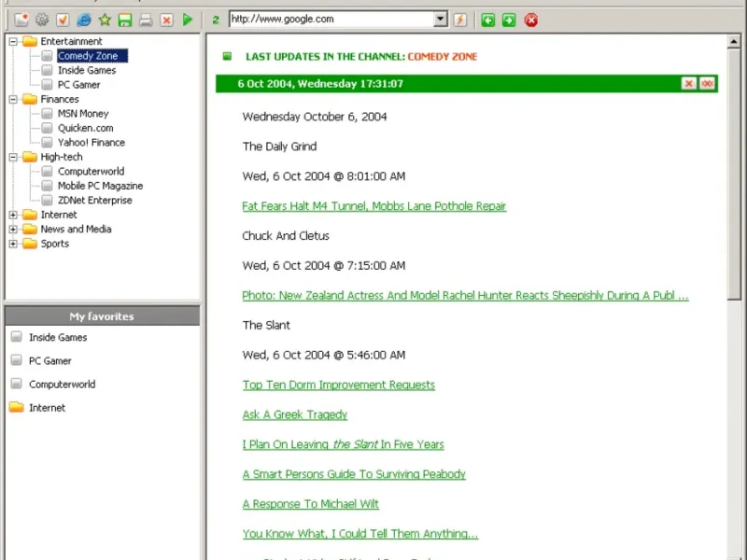Expand the Sports tree folder

[x=13, y=244]
